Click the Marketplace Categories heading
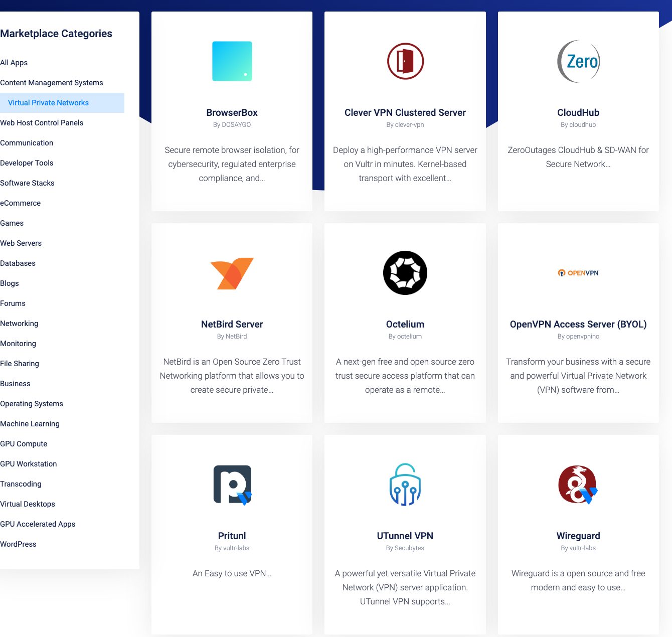This screenshot has height=637, width=672. [x=56, y=34]
